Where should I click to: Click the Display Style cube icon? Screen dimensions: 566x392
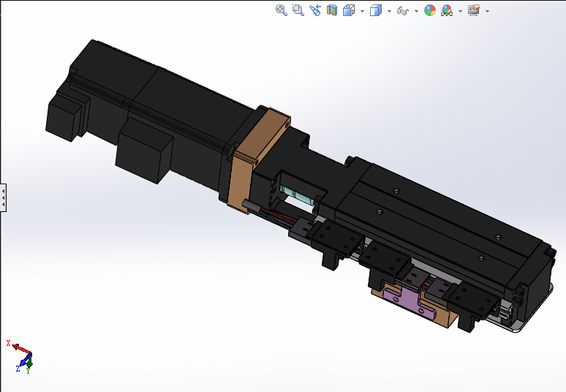(376, 10)
